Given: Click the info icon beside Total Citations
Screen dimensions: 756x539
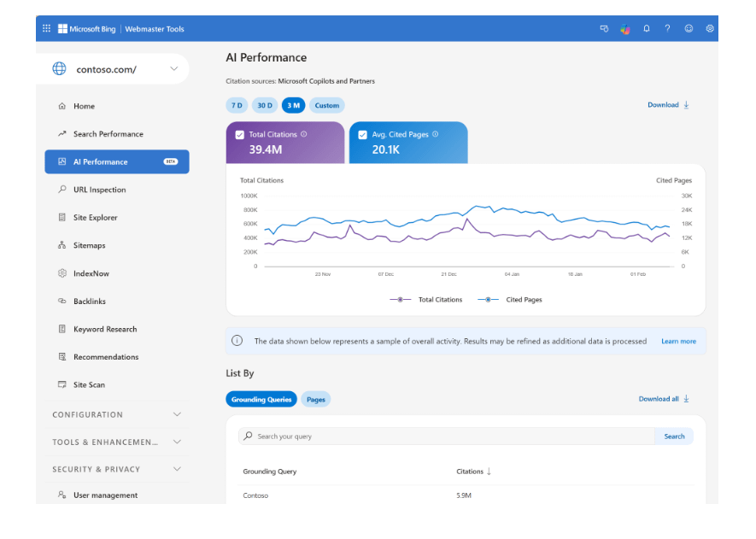Looking at the screenshot, I should click(304, 134).
